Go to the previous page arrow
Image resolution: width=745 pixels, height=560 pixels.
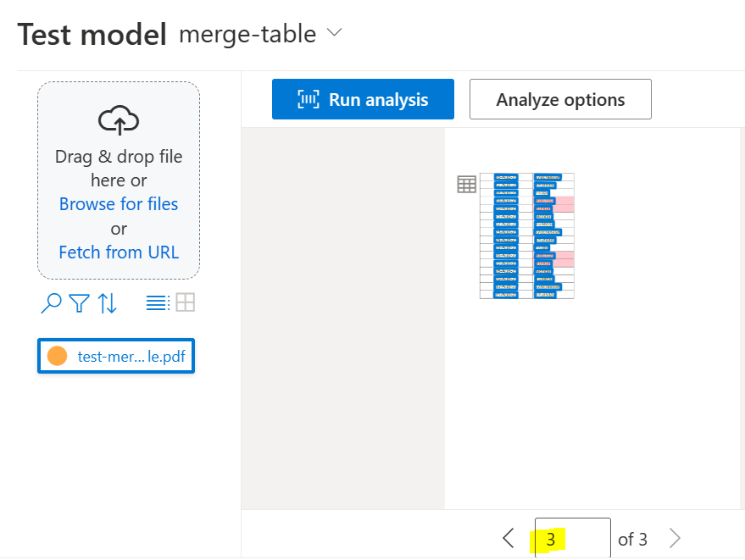pyautogui.click(x=509, y=538)
